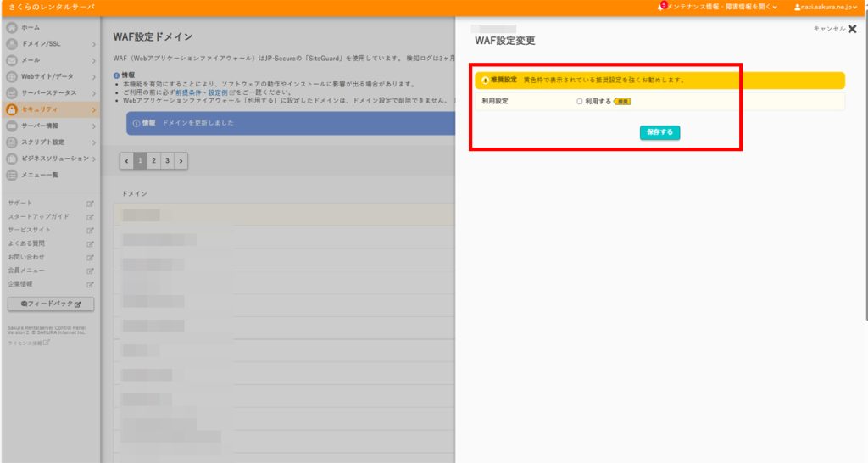Click the ホーム home icon in sidebar

pyautogui.click(x=12, y=27)
